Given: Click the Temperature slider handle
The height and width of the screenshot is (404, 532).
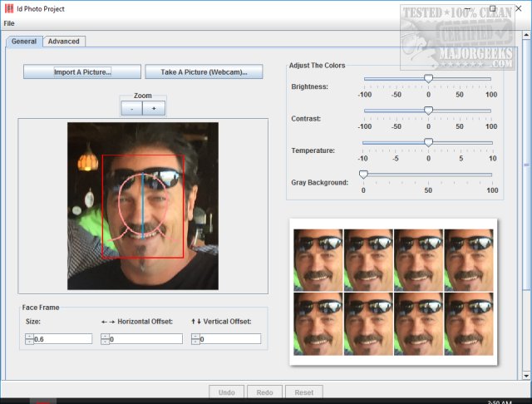Looking at the screenshot, I should 428,142.
